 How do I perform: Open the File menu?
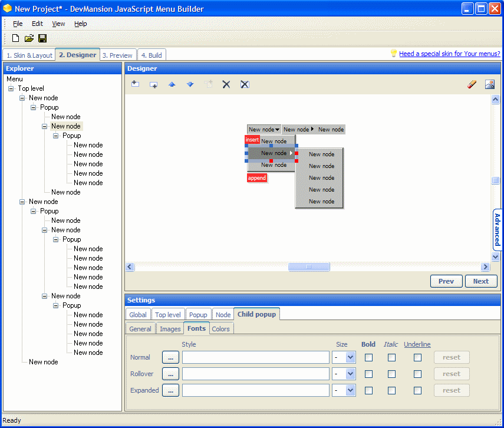coord(18,24)
